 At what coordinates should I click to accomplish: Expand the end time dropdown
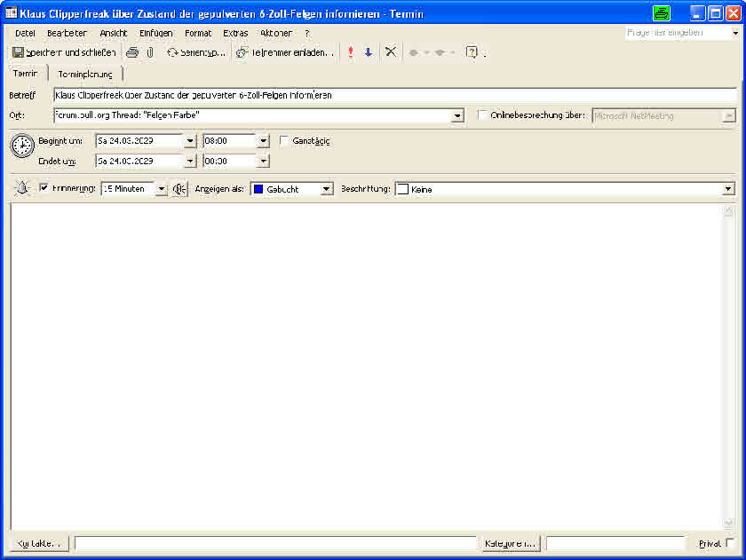click(263, 161)
